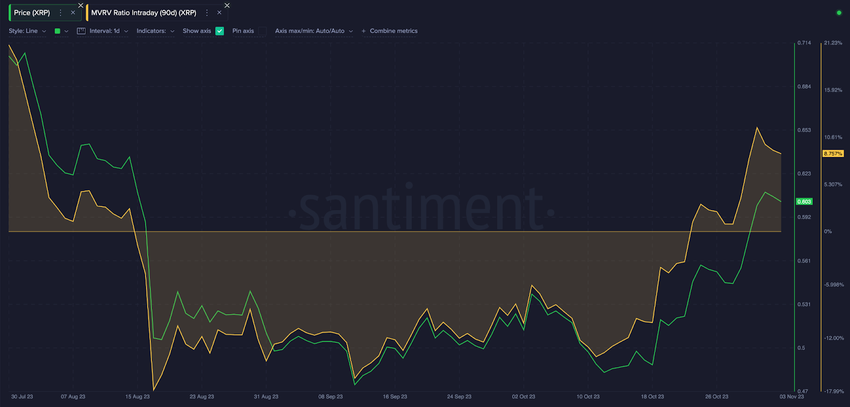Click the plus icon beside Combine metrics
The height and width of the screenshot is (407, 850).
(x=363, y=31)
